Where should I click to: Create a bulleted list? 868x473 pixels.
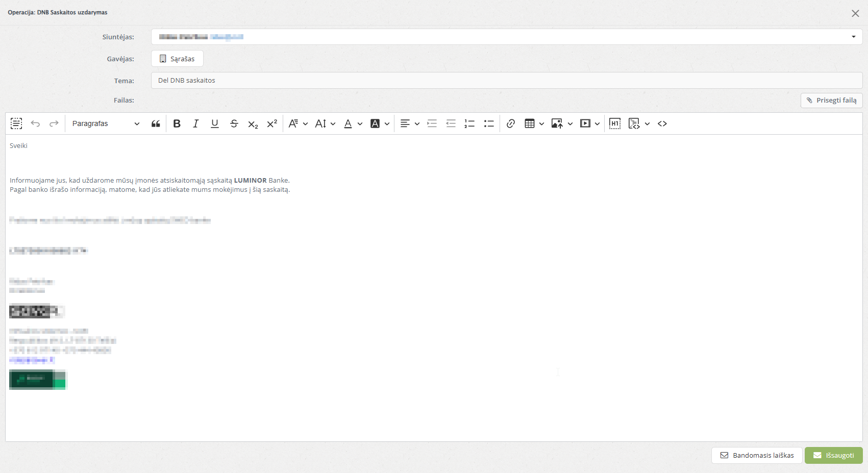coord(489,123)
